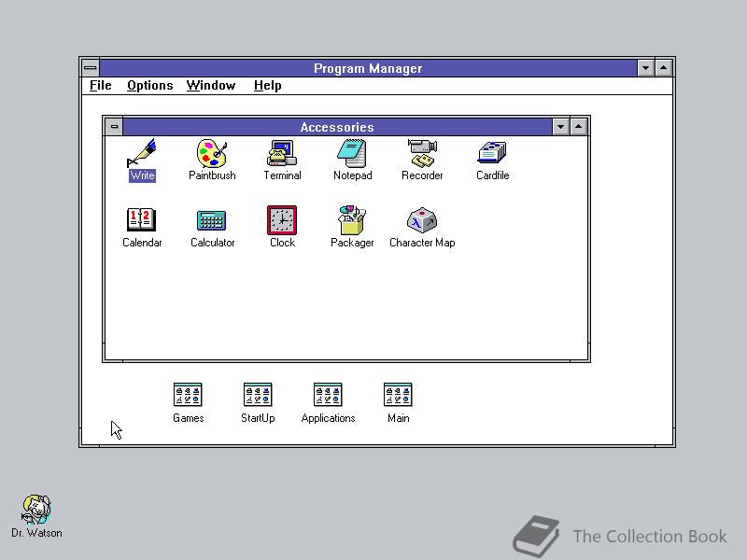Click the Terminal icon in Accessories
This screenshot has width=747, height=560.
[x=282, y=153]
